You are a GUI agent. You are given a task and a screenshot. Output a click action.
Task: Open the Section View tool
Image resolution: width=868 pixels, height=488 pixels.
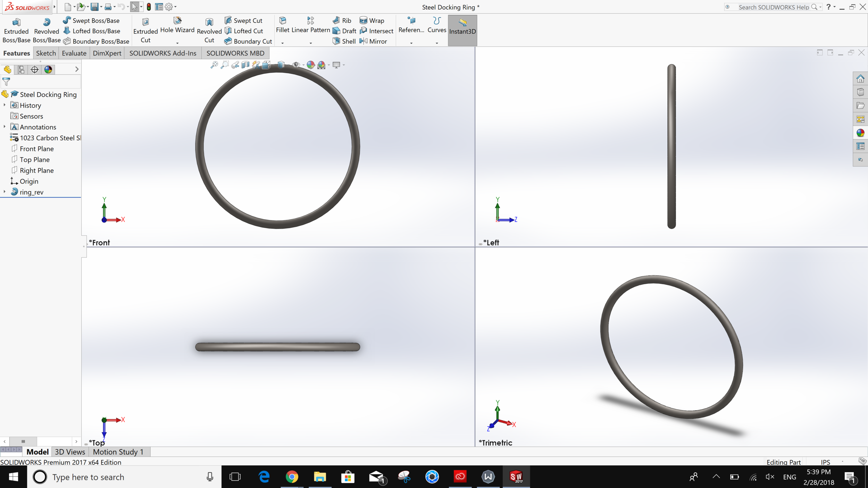(245, 65)
